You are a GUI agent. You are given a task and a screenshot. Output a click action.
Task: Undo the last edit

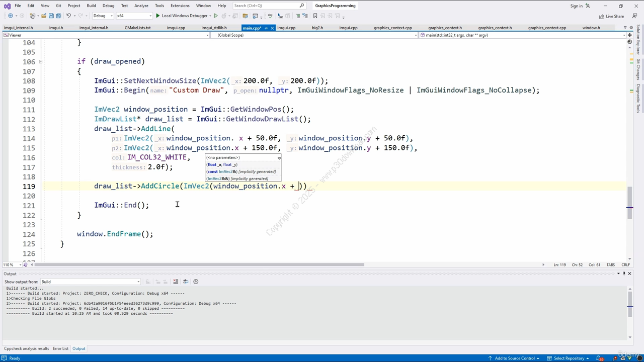[x=68, y=16]
